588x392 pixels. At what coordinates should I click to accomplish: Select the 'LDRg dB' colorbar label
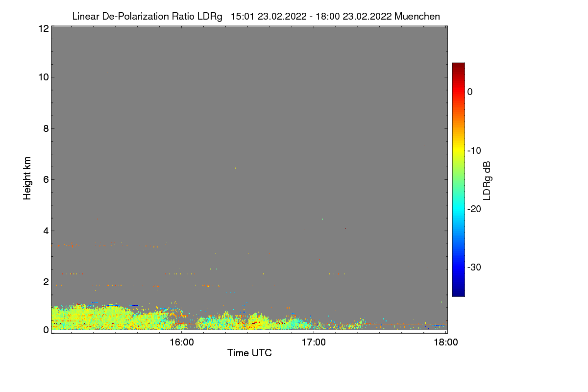pyautogui.click(x=487, y=180)
